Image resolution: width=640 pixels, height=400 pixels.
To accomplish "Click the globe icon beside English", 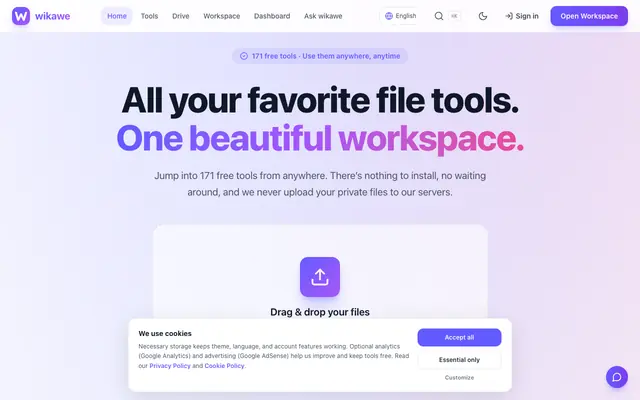I will [389, 16].
